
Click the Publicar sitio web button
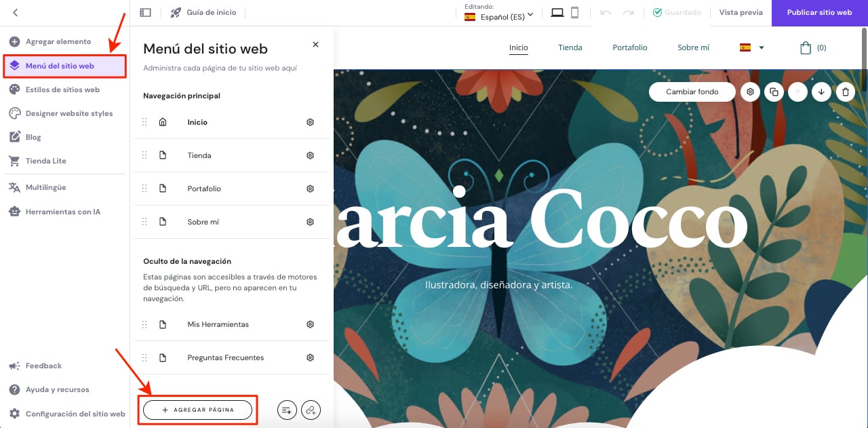pyautogui.click(x=819, y=12)
